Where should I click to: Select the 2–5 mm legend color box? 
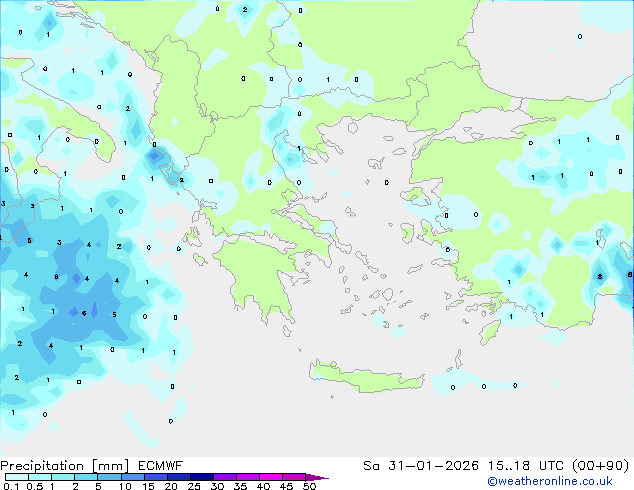[x=86, y=477]
